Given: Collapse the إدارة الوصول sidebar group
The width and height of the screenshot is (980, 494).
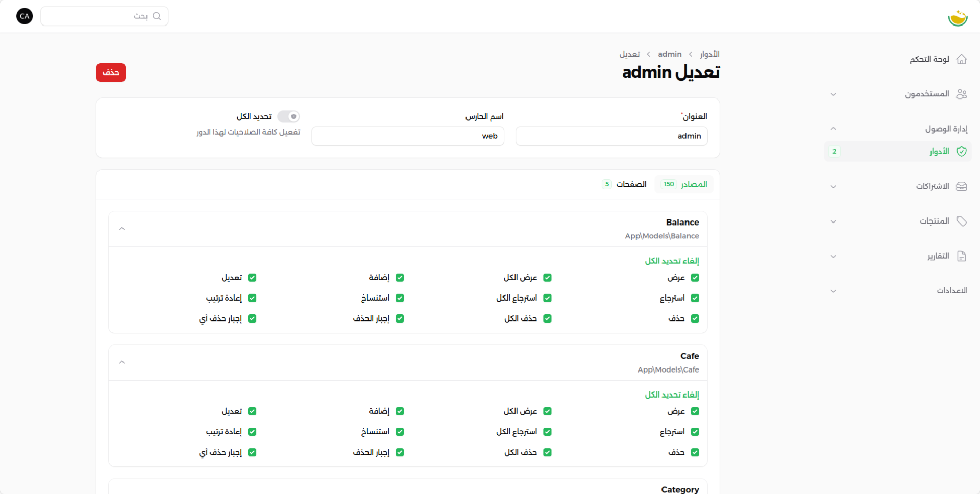Looking at the screenshot, I should pos(833,129).
